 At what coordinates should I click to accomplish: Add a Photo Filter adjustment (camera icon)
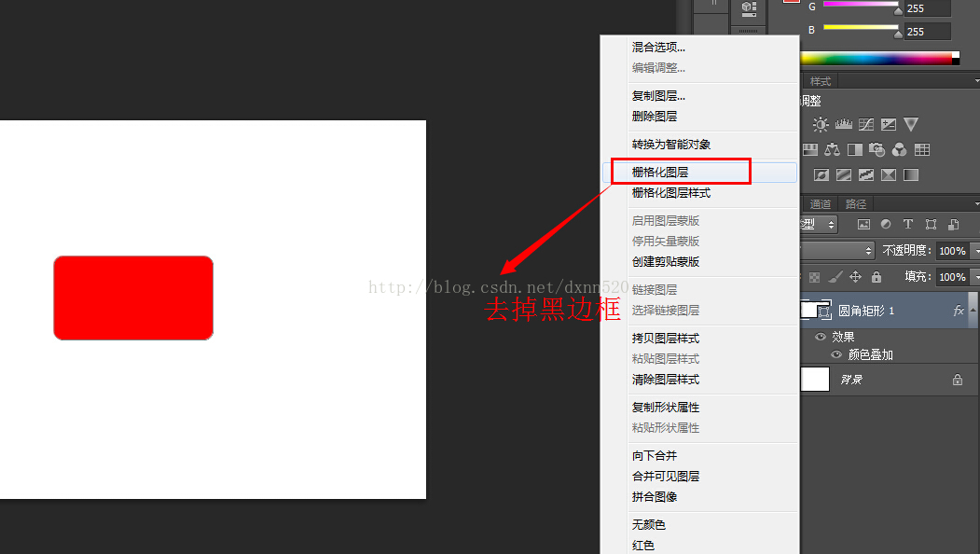point(876,149)
